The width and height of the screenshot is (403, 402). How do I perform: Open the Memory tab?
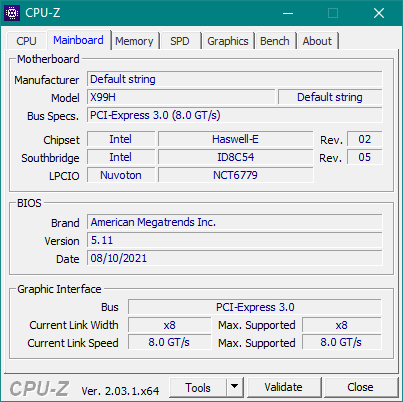134,41
